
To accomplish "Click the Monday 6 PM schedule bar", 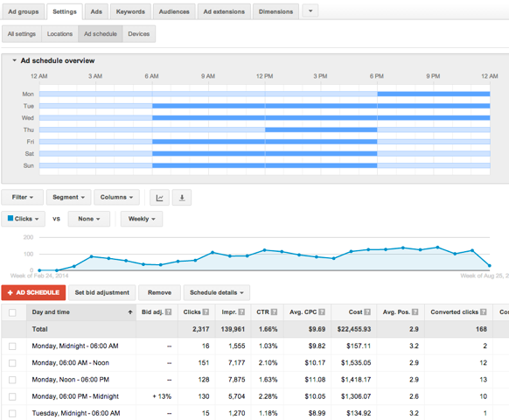I will coord(434,94).
